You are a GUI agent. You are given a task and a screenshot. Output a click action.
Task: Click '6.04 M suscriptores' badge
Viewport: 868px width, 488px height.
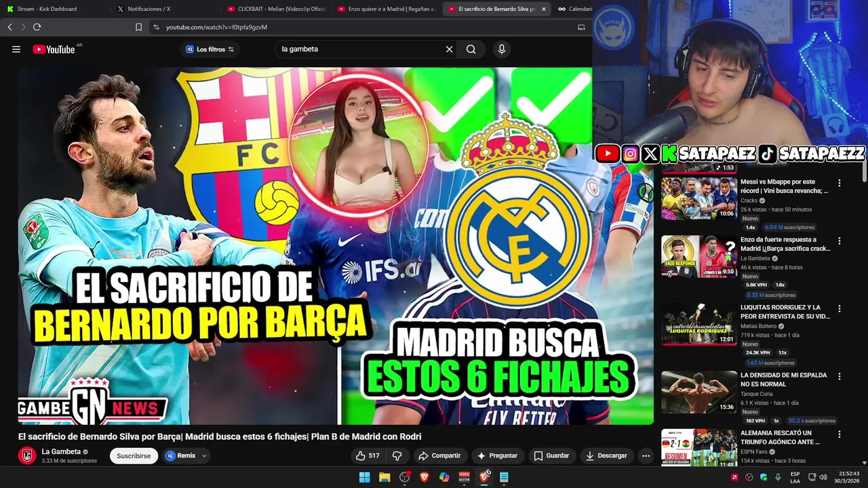point(789,228)
